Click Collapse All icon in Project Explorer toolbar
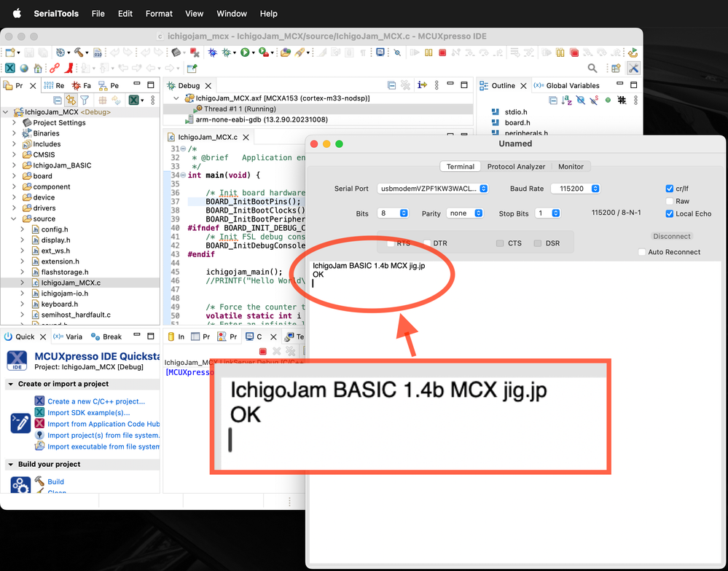This screenshot has height=571, width=728. (57, 101)
